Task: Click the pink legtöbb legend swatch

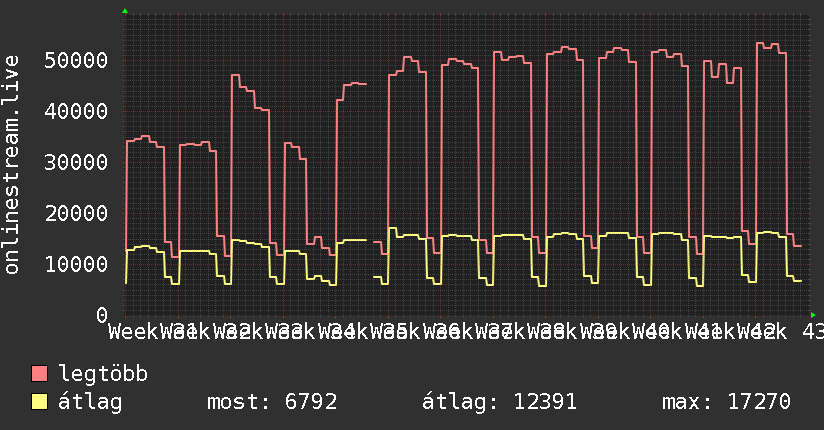Action: 39,374
